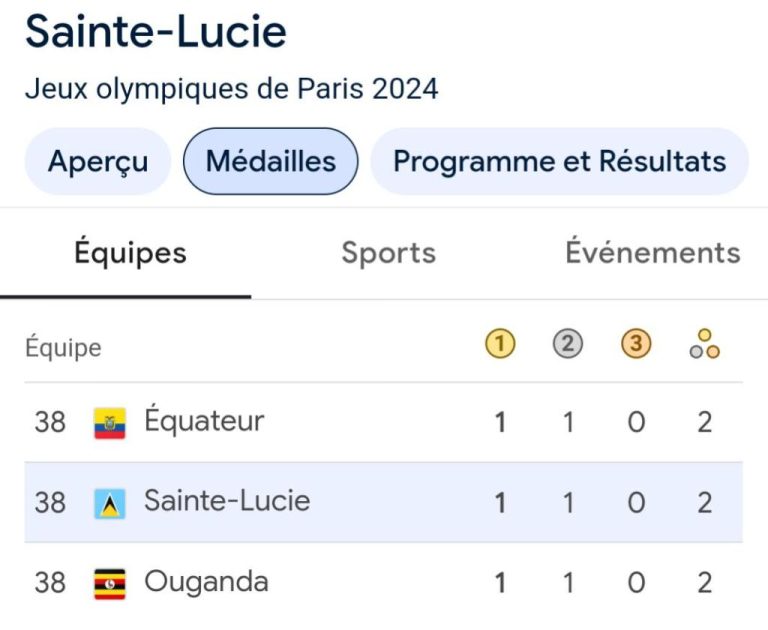
Task: Click the Uganda flag icon
Action: 110,583
